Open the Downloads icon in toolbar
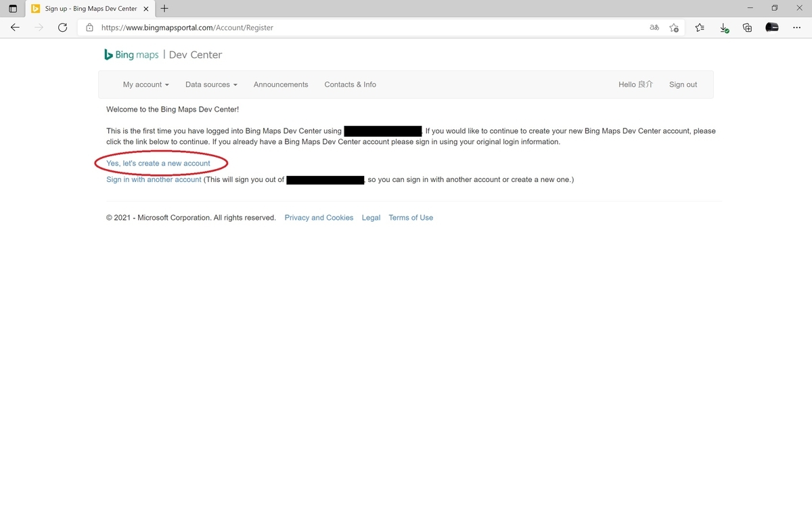 (724, 28)
